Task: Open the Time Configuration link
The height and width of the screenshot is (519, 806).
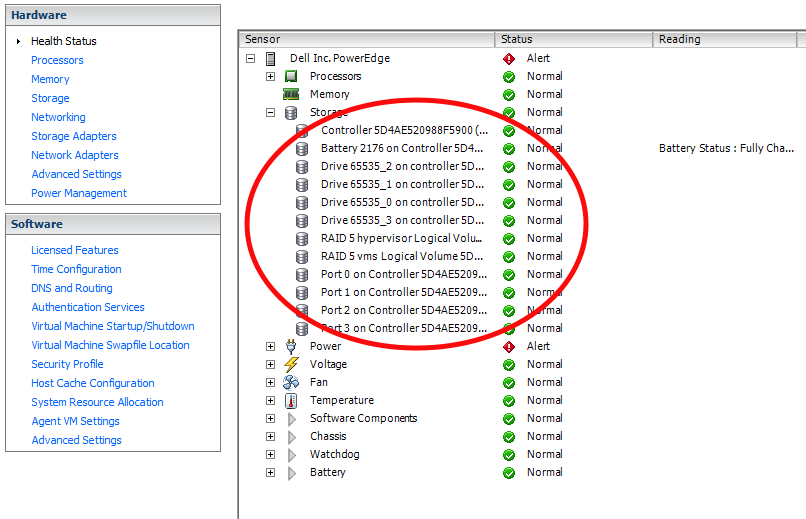Action: click(x=76, y=269)
